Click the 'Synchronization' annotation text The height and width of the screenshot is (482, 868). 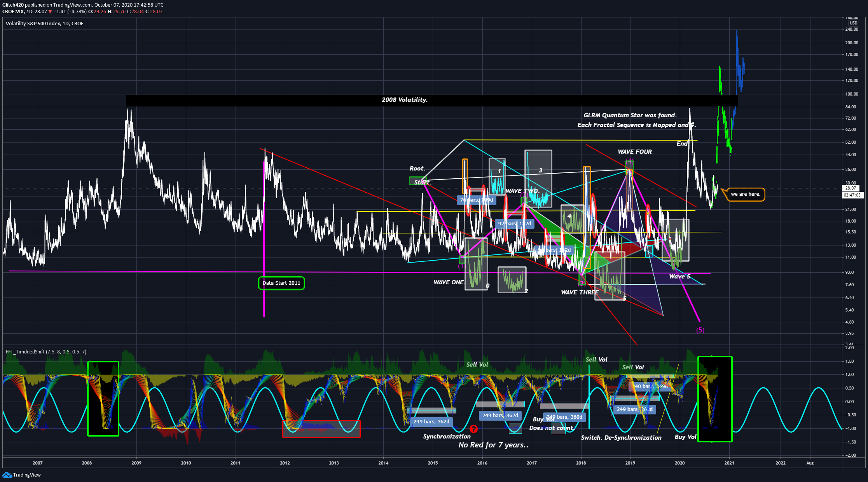447,437
